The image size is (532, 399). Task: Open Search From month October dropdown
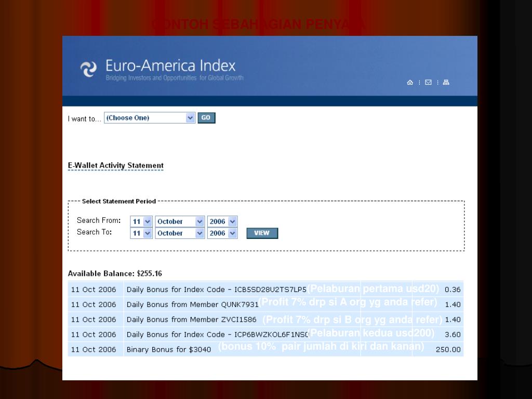(x=180, y=221)
